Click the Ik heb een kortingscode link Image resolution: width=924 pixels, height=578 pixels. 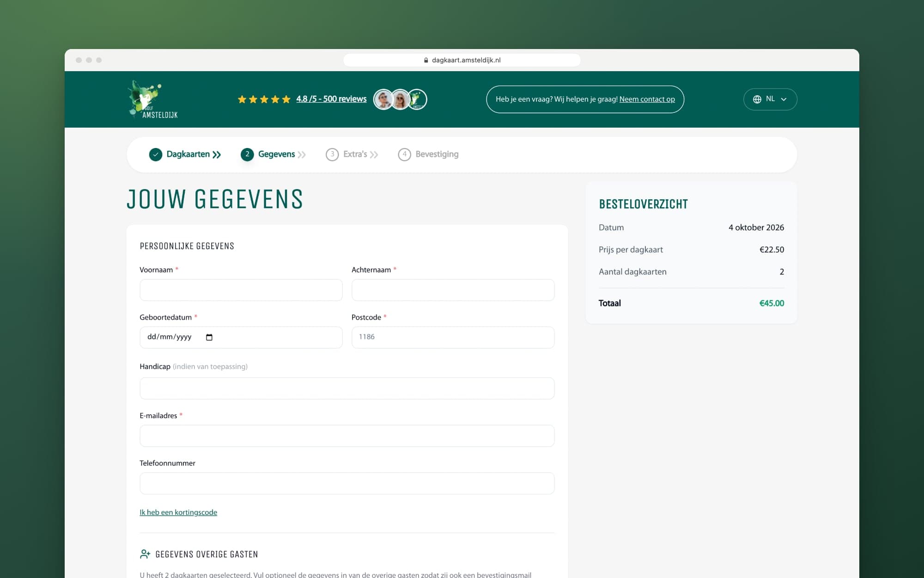pyautogui.click(x=178, y=512)
